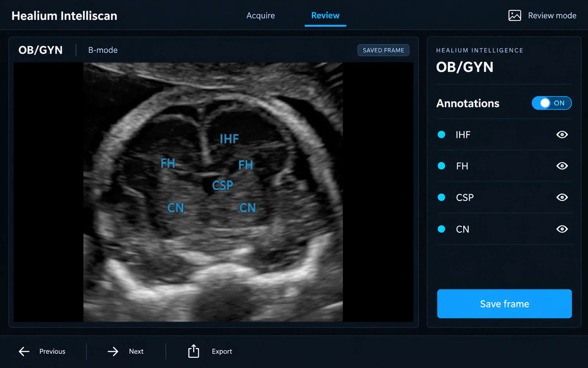Click the CN cyan dot in annotations list

tap(441, 229)
